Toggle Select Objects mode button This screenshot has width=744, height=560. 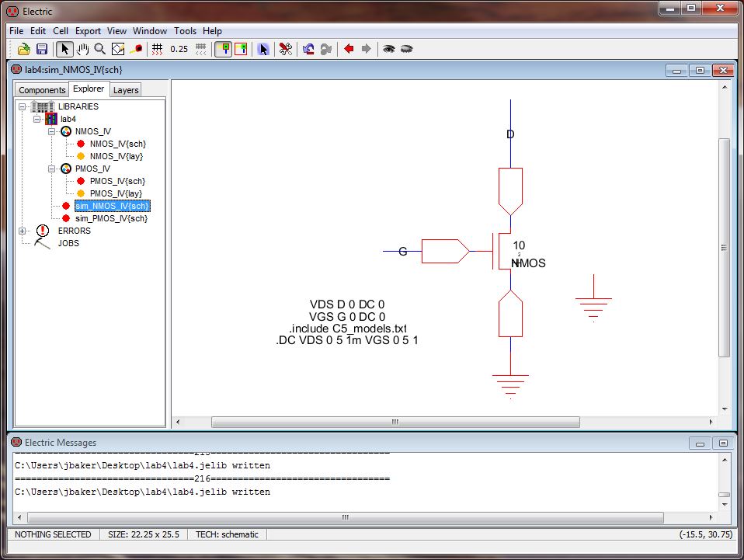[x=223, y=49]
